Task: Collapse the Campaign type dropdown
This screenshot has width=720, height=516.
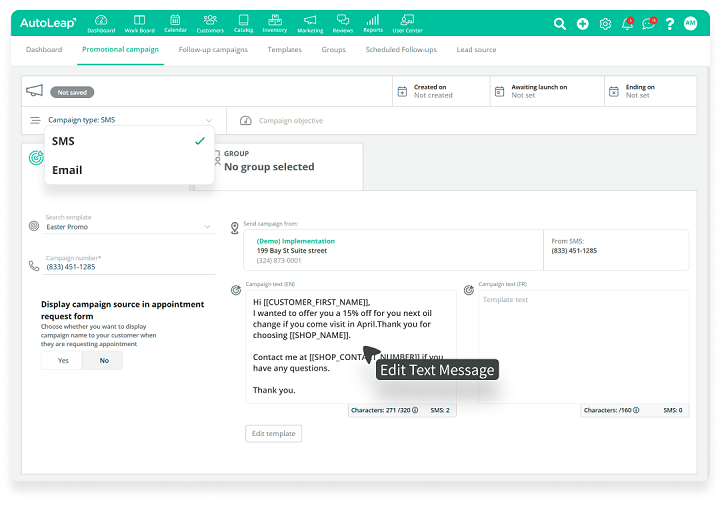Action: [x=209, y=120]
